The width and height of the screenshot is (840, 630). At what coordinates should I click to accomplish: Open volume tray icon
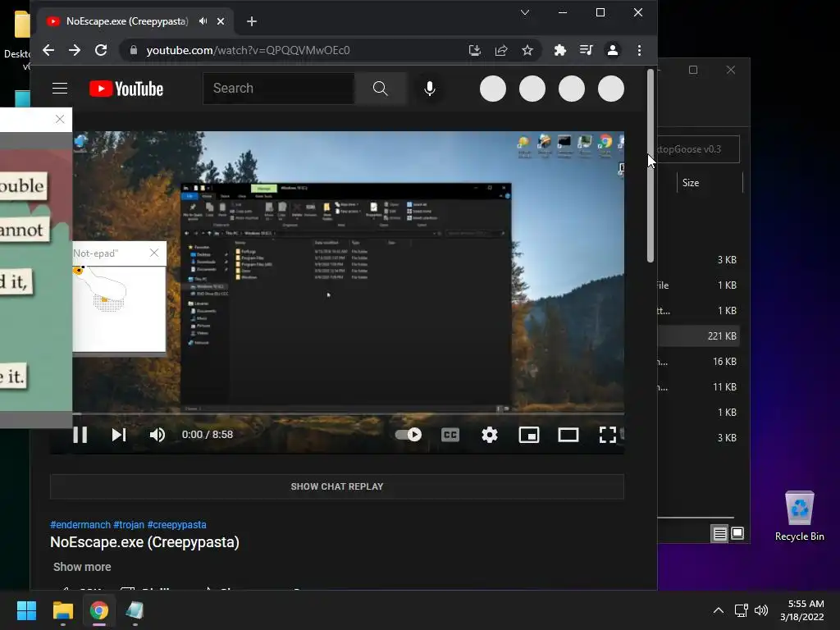click(760, 610)
